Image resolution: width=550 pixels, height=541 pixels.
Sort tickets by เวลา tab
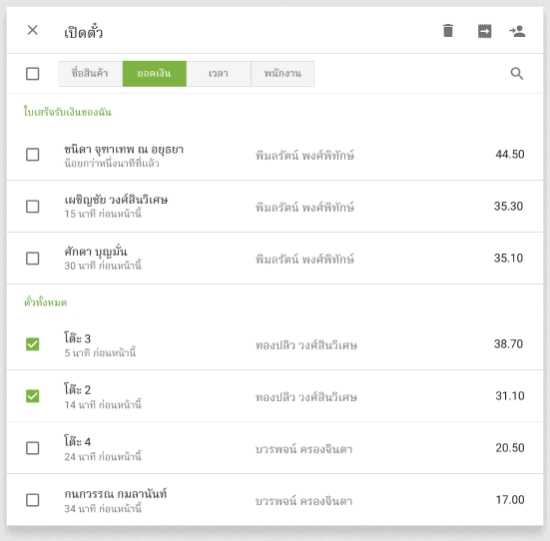[x=219, y=74]
